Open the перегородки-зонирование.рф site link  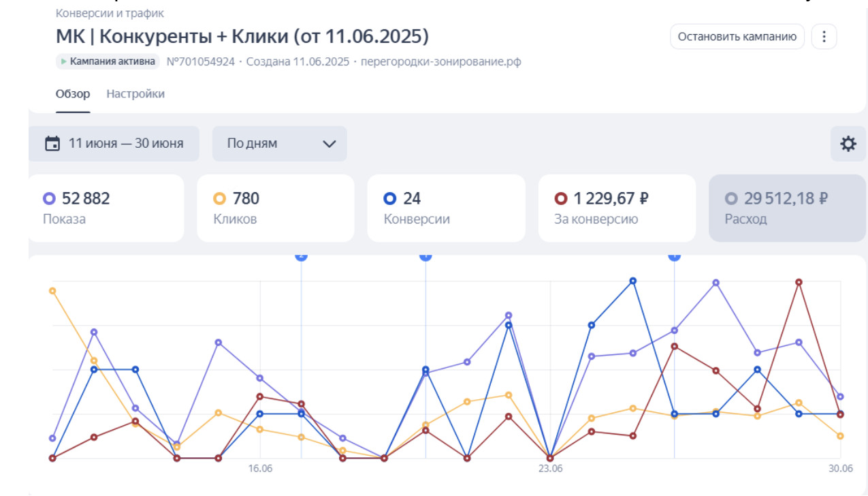(440, 61)
